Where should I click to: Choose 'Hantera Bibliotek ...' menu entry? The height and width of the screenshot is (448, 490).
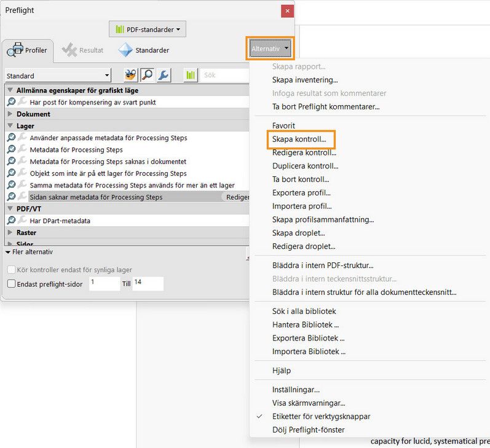(306, 325)
